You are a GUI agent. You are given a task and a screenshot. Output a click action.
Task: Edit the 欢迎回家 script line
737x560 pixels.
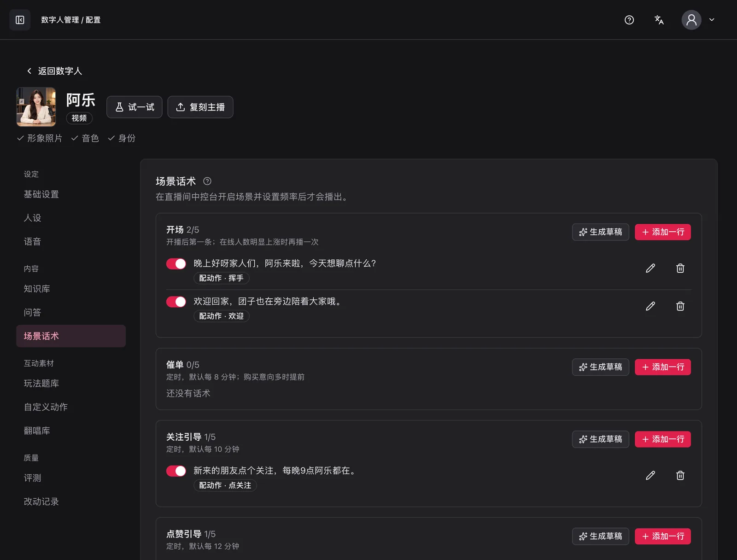[650, 306]
